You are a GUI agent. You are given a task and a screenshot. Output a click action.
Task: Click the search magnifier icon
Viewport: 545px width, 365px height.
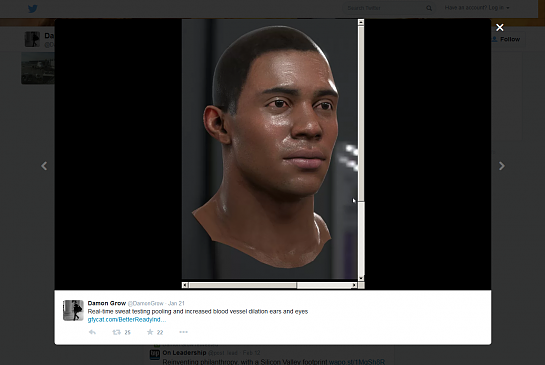[x=429, y=8]
